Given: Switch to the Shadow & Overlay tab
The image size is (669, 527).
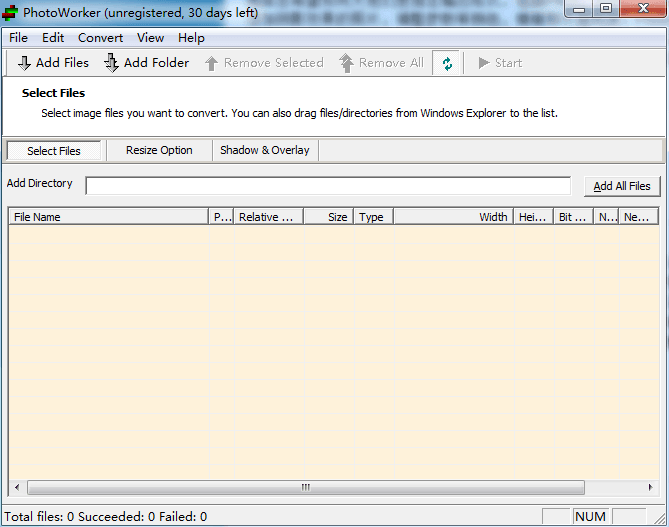Looking at the screenshot, I should [x=265, y=151].
